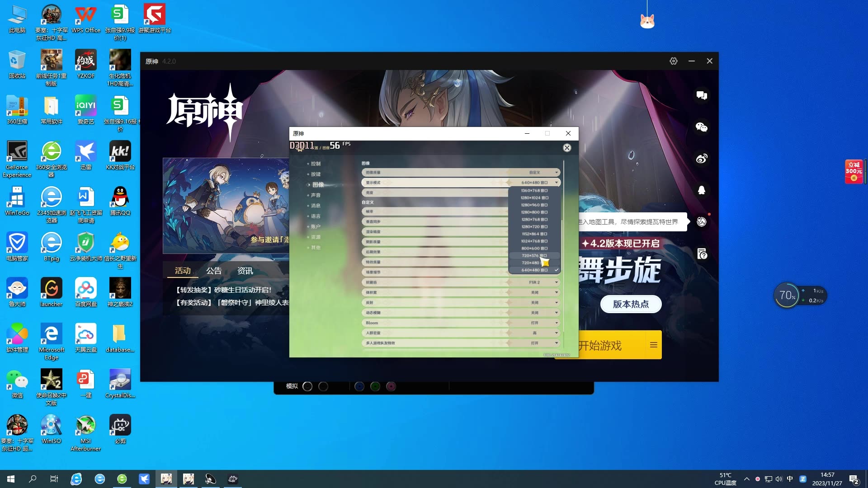Open Weibo icon in launcher sidebar
The width and height of the screenshot is (868, 488).
(x=702, y=159)
